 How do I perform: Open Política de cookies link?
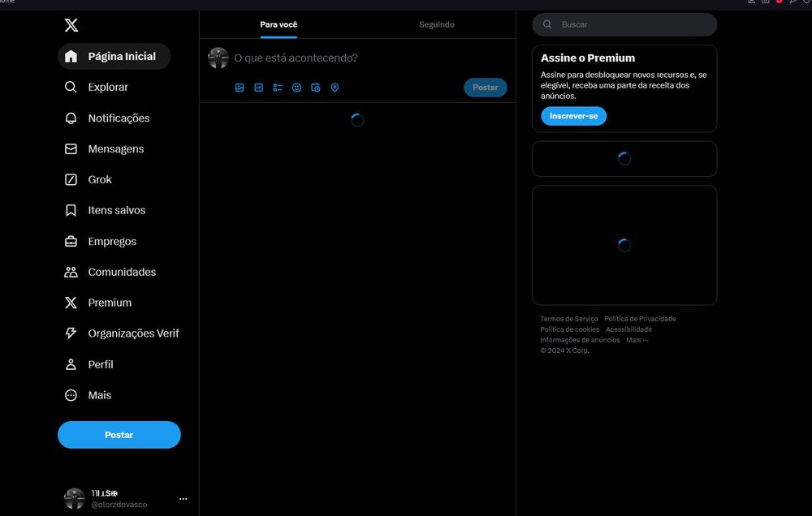pos(570,329)
